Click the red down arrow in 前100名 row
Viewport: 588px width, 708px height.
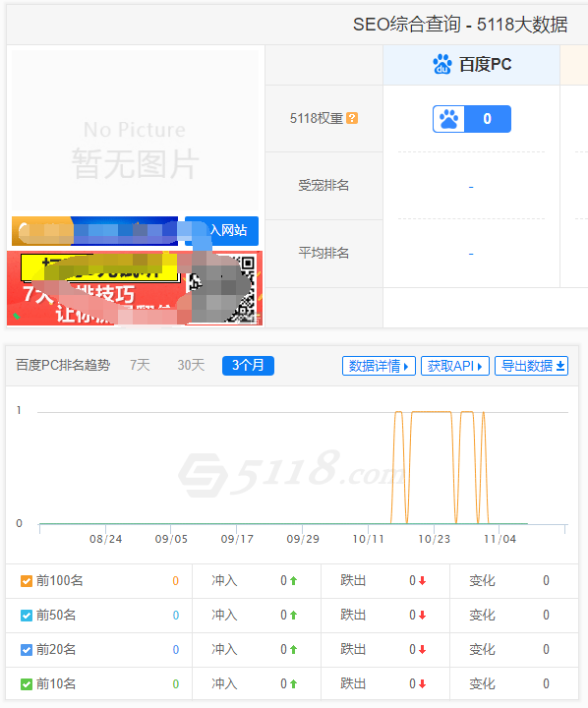(x=422, y=581)
